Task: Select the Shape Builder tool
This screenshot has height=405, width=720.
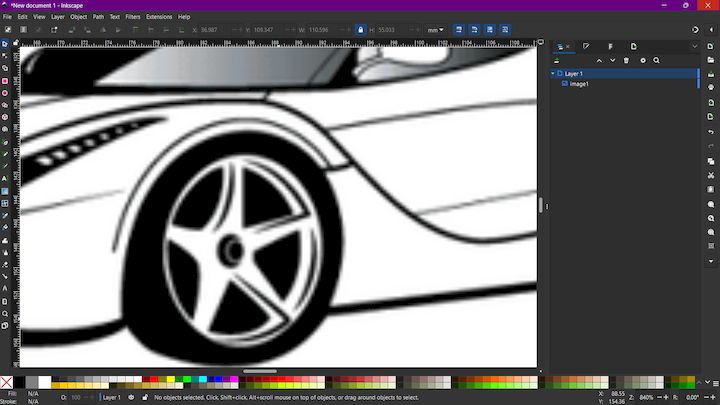Action: pyautogui.click(x=5, y=68)
